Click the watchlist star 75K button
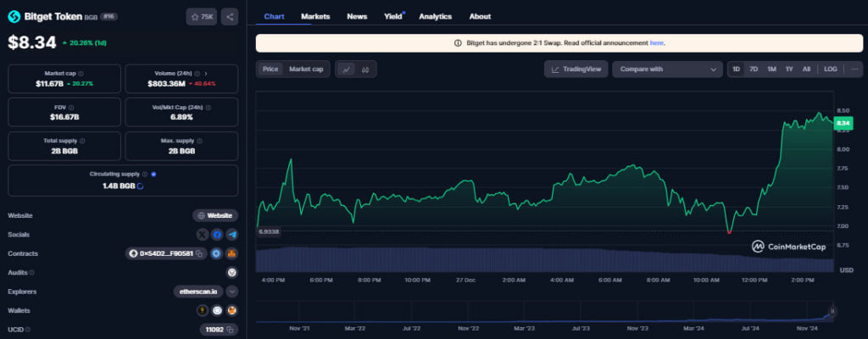Screen dimensions: 868x339 click(202, 17)
